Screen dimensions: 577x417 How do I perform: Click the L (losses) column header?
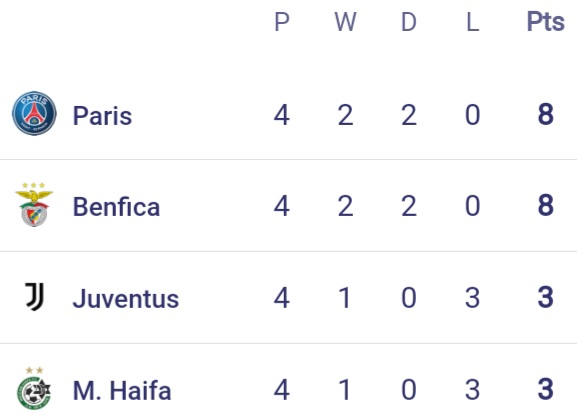point(473,22)
